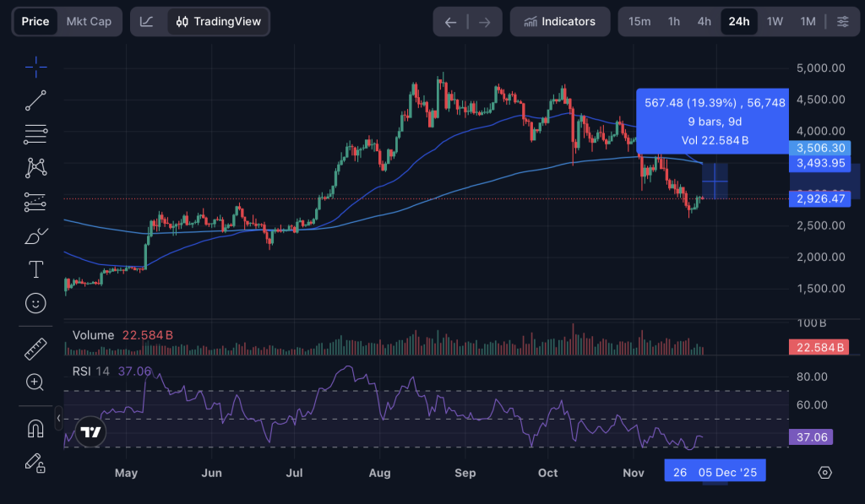Select the 1W timeframe tab

[x=775, y=21]
